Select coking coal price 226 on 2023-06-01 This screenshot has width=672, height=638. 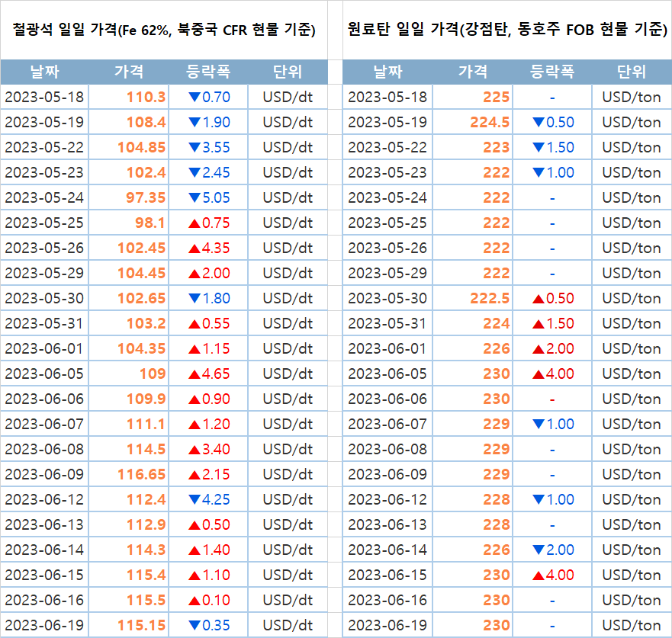click(x=497, y=348)
